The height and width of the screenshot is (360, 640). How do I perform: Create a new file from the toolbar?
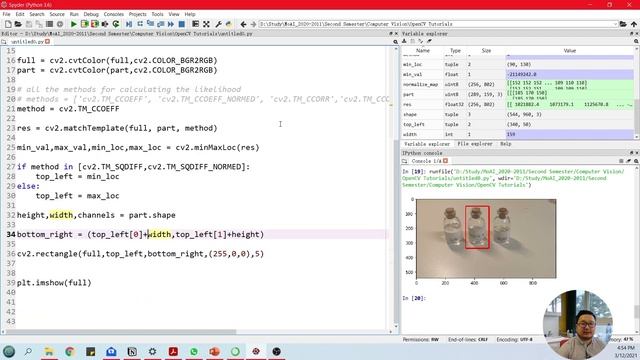(x=8, y=24)
